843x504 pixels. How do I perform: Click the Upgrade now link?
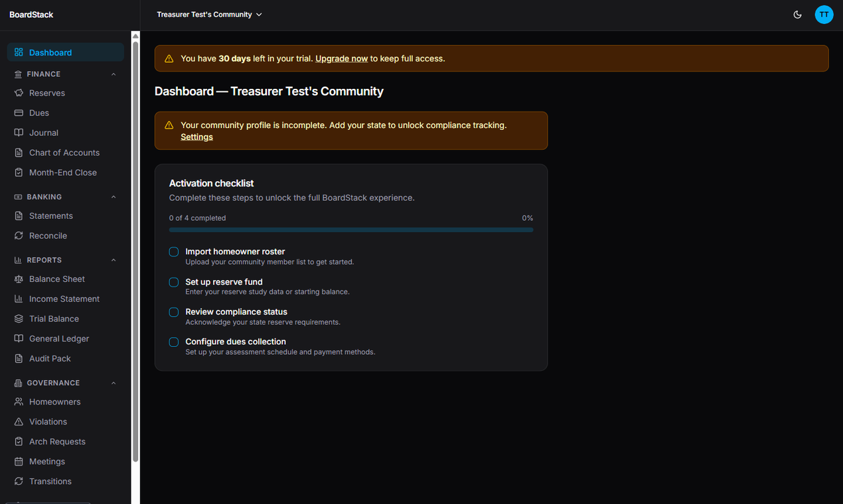(x=341, y=58)
